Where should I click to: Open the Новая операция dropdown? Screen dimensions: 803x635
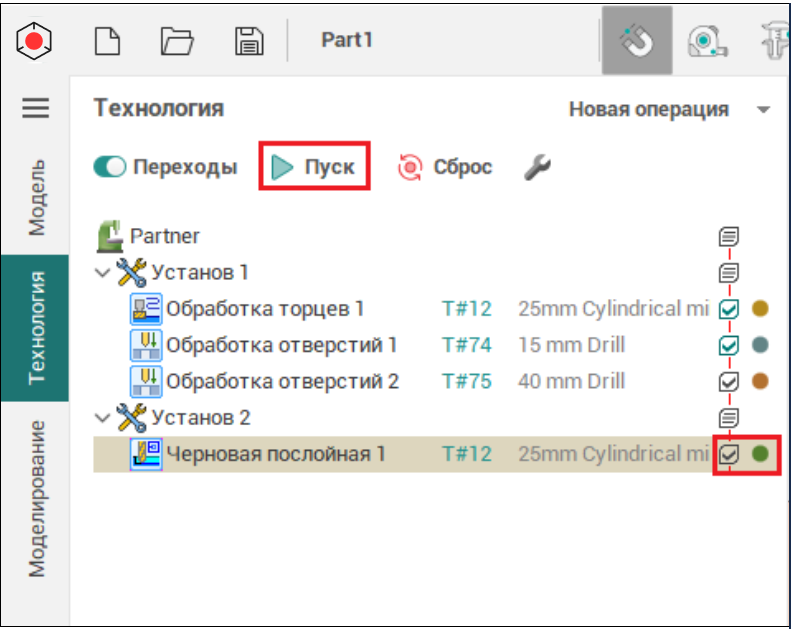pos(764,109)
